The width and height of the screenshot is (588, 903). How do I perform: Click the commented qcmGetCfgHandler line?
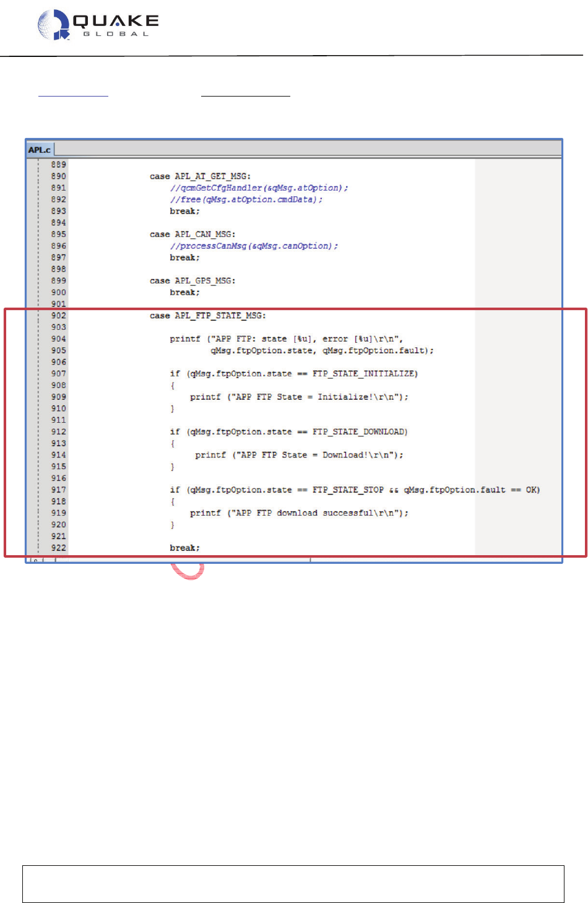[x=259, y=188]
